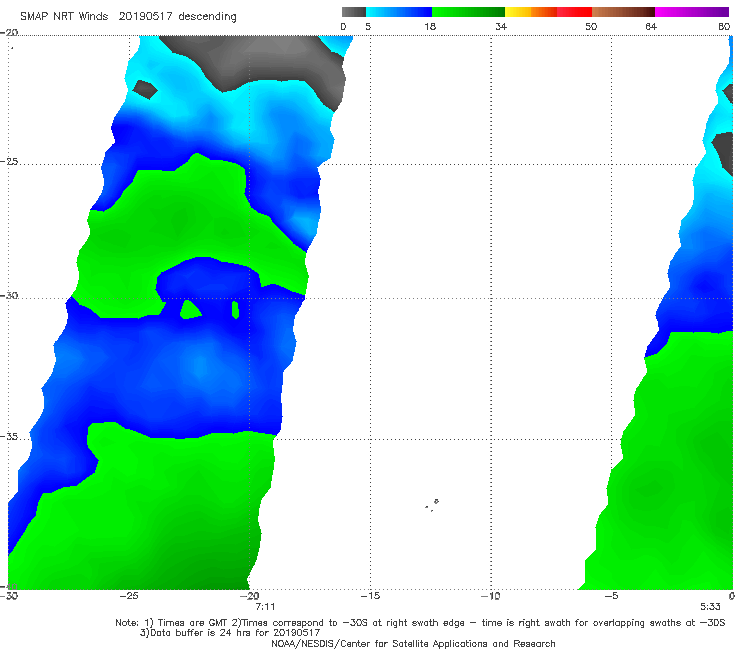Click the color bar label '80'
Screen dimensions: 740x650
pyautogui.click(x=724, y=26)
